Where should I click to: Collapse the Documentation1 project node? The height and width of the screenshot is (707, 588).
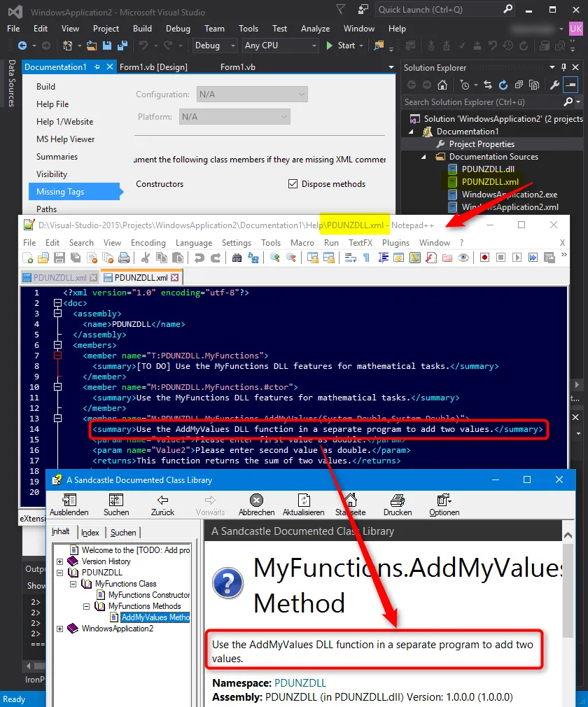coord(411,132)
